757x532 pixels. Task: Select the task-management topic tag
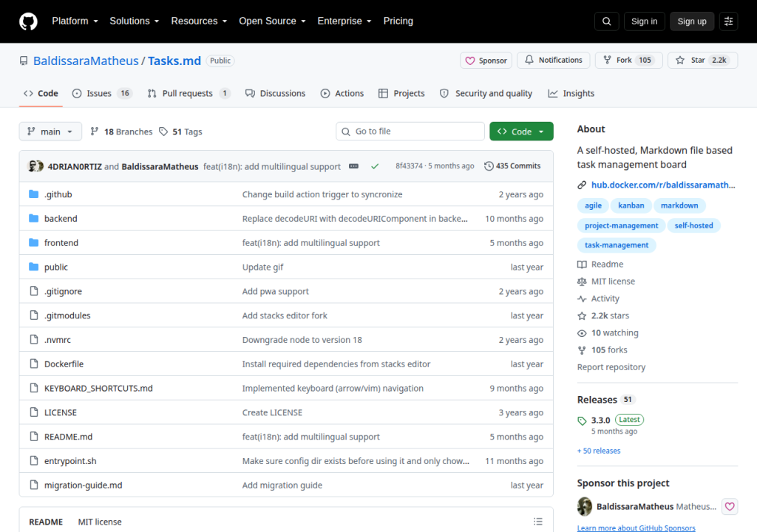[x=617, y=245]
